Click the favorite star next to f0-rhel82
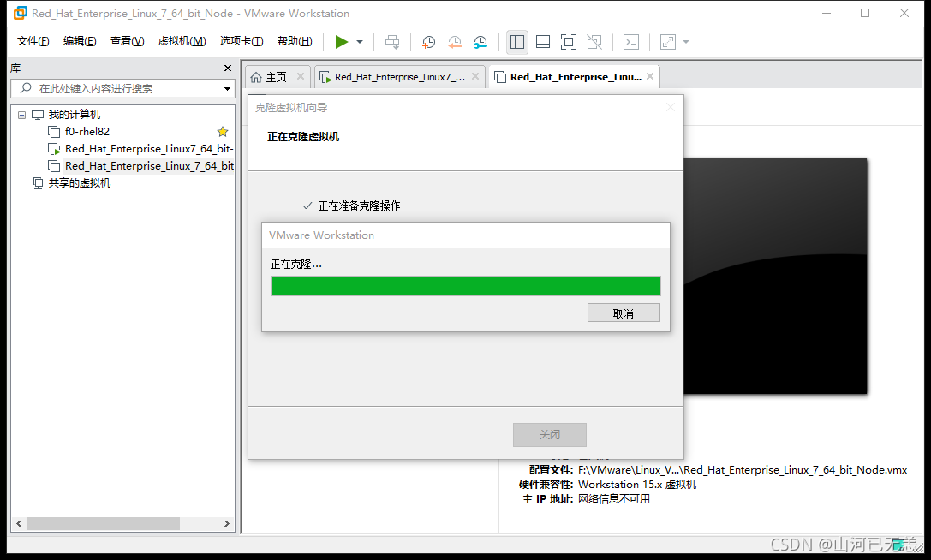Image resolution: width=931 pixels, height=560 pixels. (x=223, y=131)
